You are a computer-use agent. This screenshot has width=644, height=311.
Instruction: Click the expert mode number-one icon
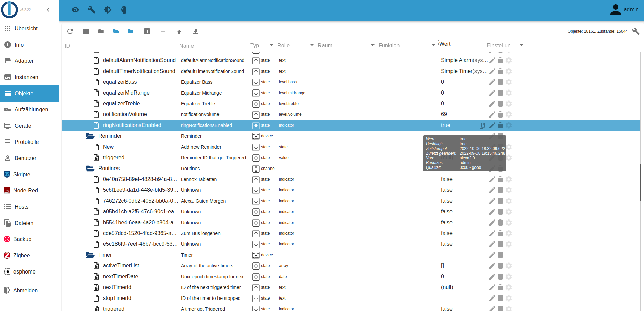147,31
